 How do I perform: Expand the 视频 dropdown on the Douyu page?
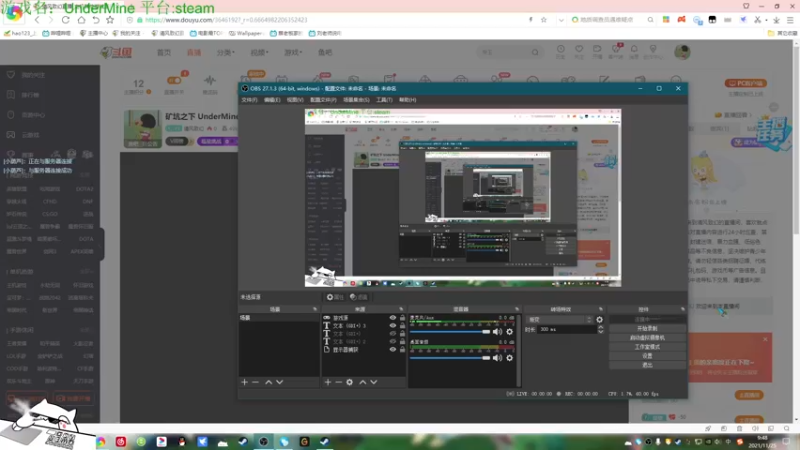click(x=259, y=53)
